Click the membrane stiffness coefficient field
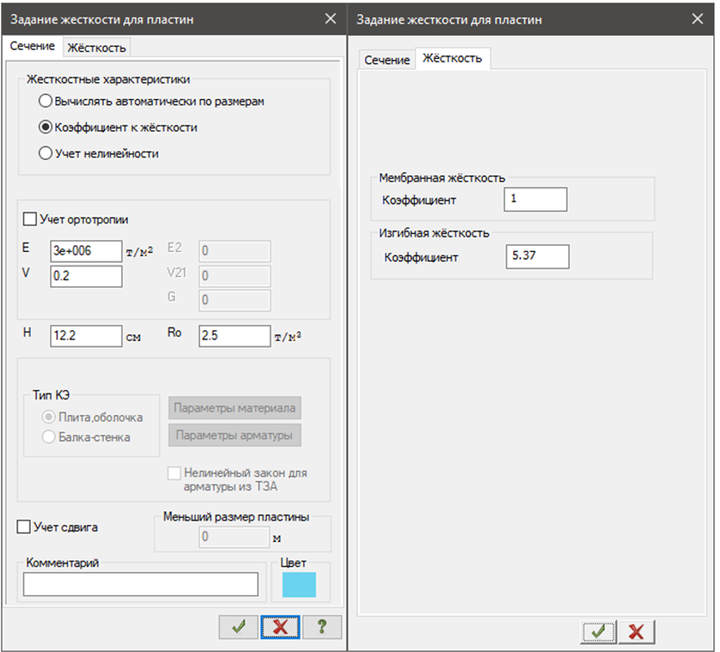Screen dimensions: 720x652 (x=537, y=200)
